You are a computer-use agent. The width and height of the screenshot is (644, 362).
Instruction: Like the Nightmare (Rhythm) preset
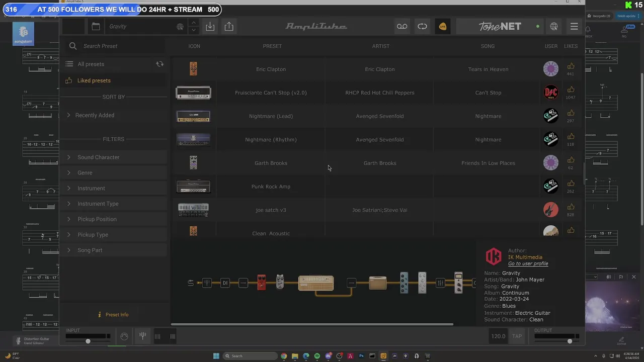pos(571,136)
